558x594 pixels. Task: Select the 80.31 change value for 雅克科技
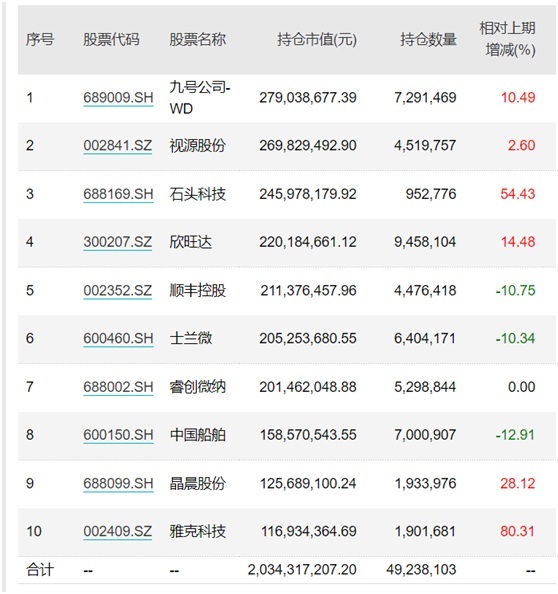(x=517, y=531)
